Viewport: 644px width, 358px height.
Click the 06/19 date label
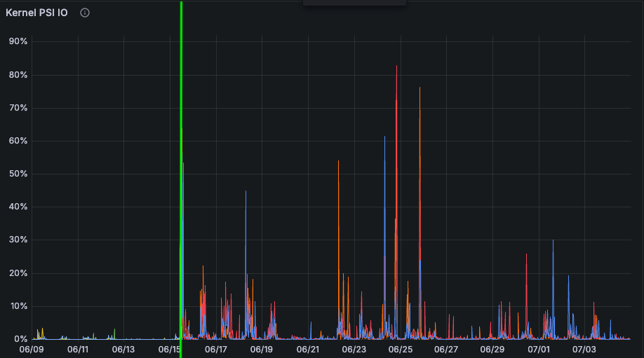point(262,350)
